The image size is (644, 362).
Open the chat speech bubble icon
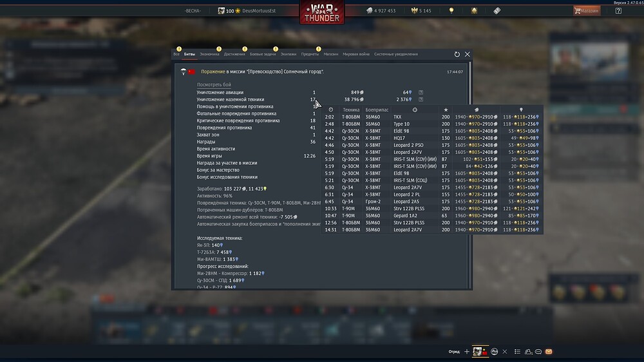[x=538, y=352]
